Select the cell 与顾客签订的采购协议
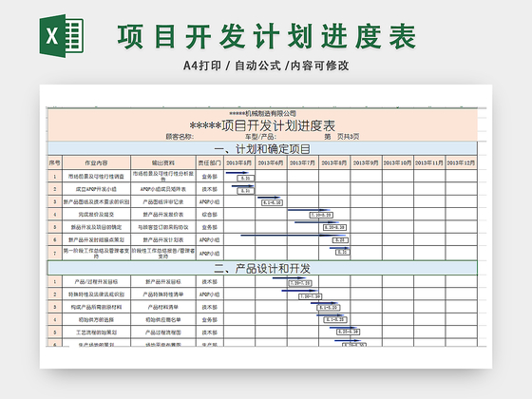The image size is (532, 399). [x=163, y=227]
